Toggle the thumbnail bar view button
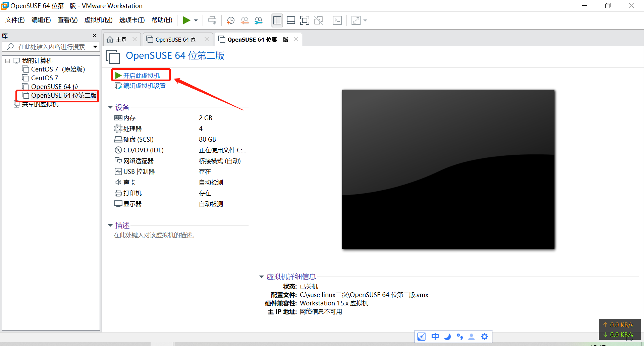Screen dimensions: 644x346 click(x=291, y=20)
